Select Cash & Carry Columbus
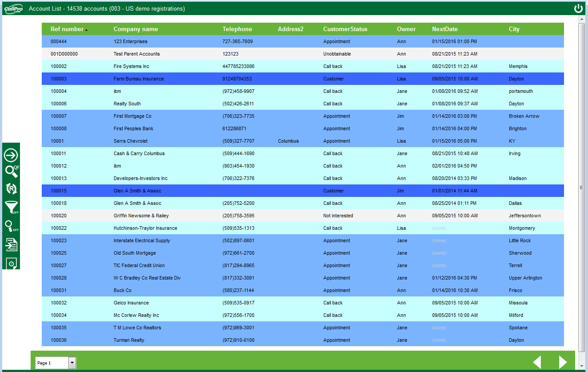Screen dimensions: 588x372 click(139, 153)
